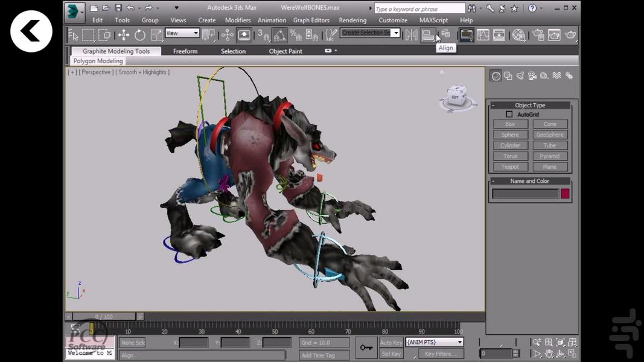
Task: Click the Mirror tool icon
Action: pos(412,35)
